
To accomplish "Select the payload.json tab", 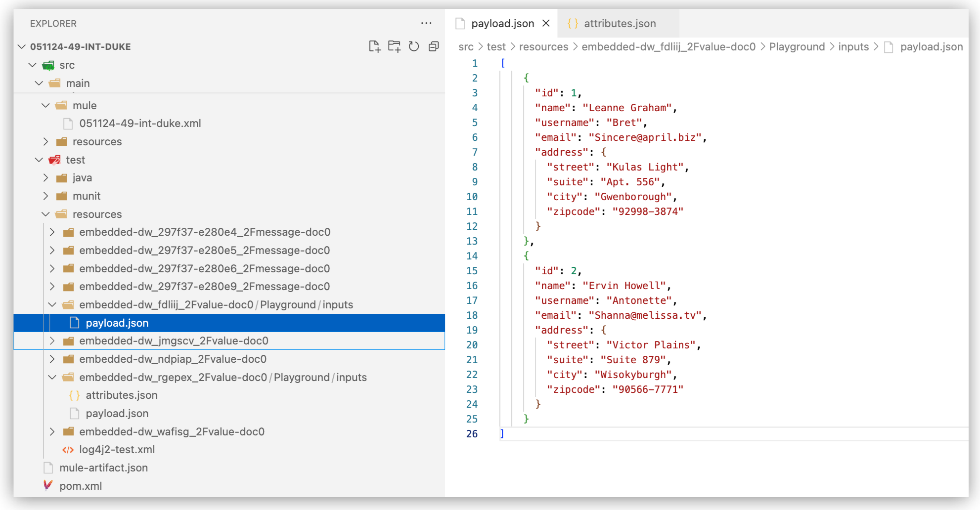I will 502,23.
